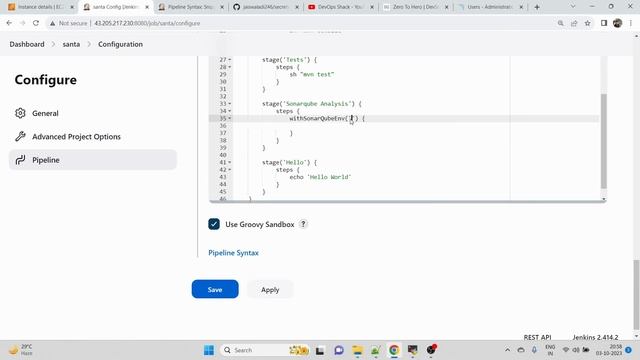Click the Not secure warning icon
The width and height of the screenshot is (640, 360).
tap(52, 23)
